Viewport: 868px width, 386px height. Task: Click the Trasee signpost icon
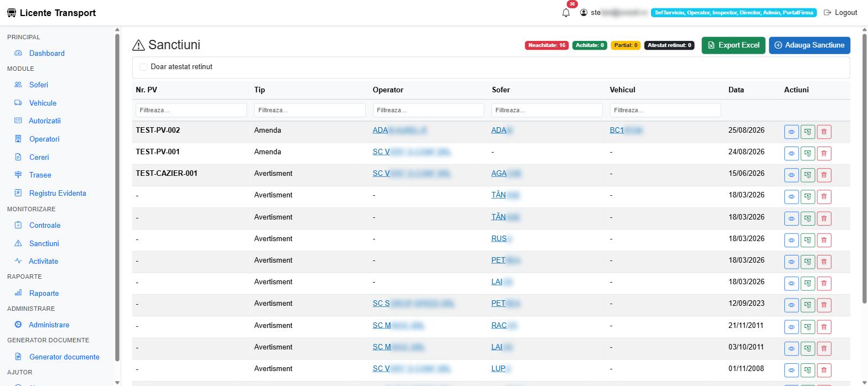tap(18, 175)
